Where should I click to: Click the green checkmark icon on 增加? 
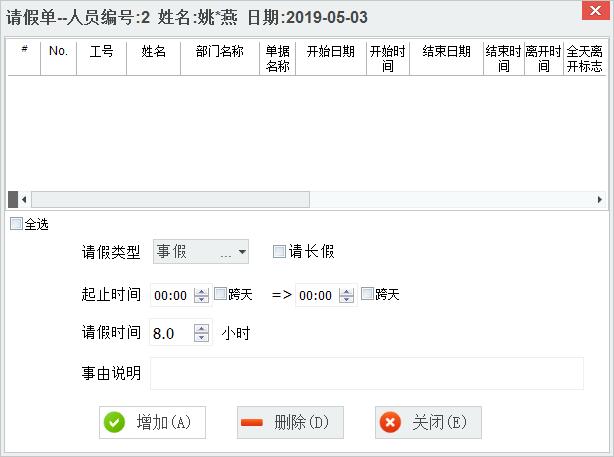[114, 422]
